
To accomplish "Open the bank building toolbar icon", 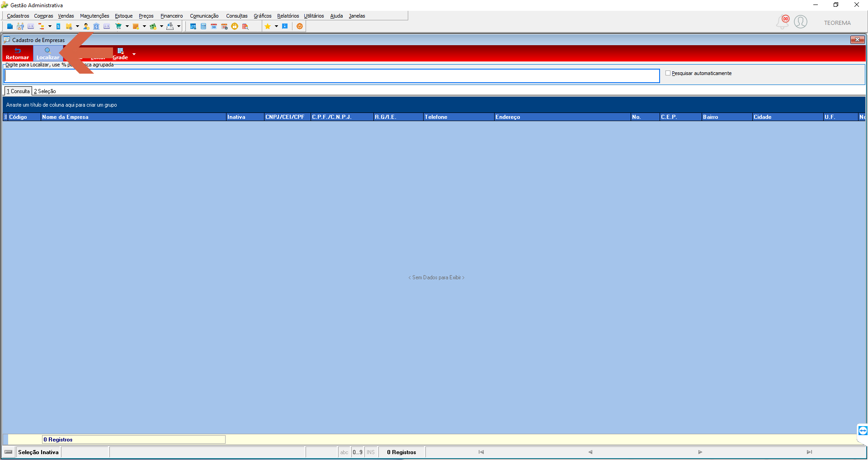I will point(96,26).
